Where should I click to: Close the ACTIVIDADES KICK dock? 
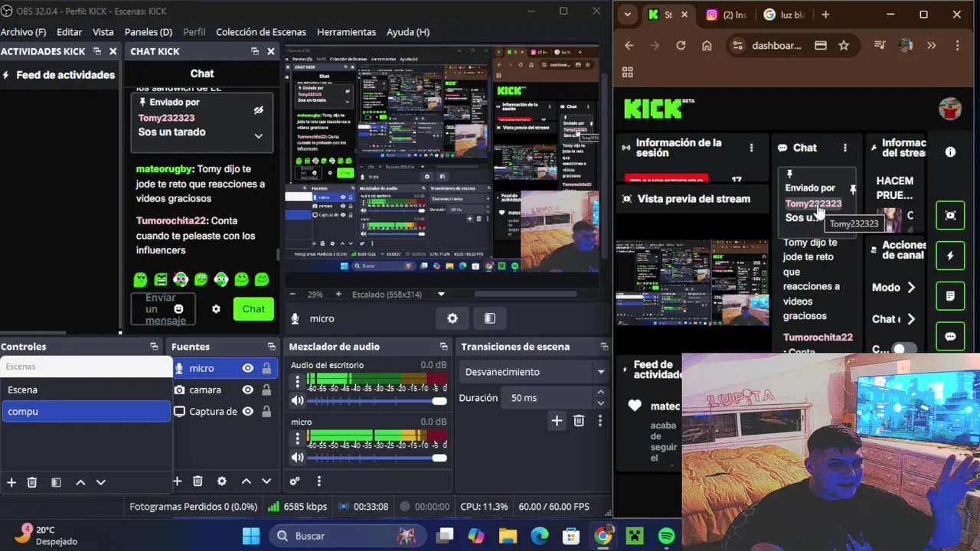(113, 51)
